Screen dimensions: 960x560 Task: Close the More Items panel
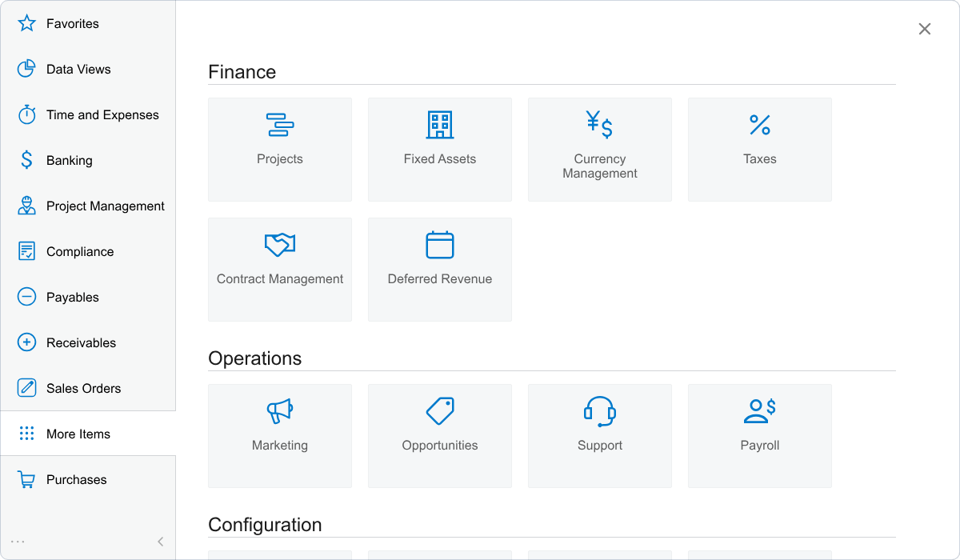coord(925,29)
